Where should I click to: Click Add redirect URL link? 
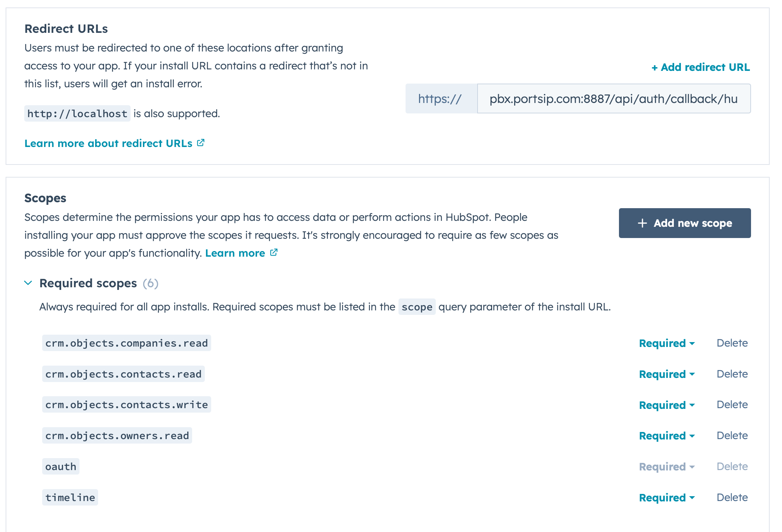(700, 67)
